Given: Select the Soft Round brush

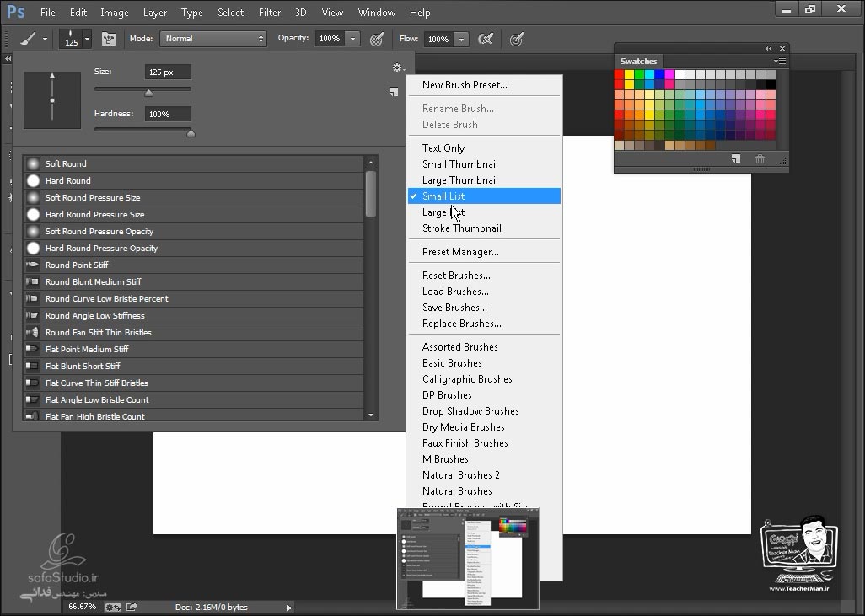Looking at the screenshot, I should (x=193, y=163).
